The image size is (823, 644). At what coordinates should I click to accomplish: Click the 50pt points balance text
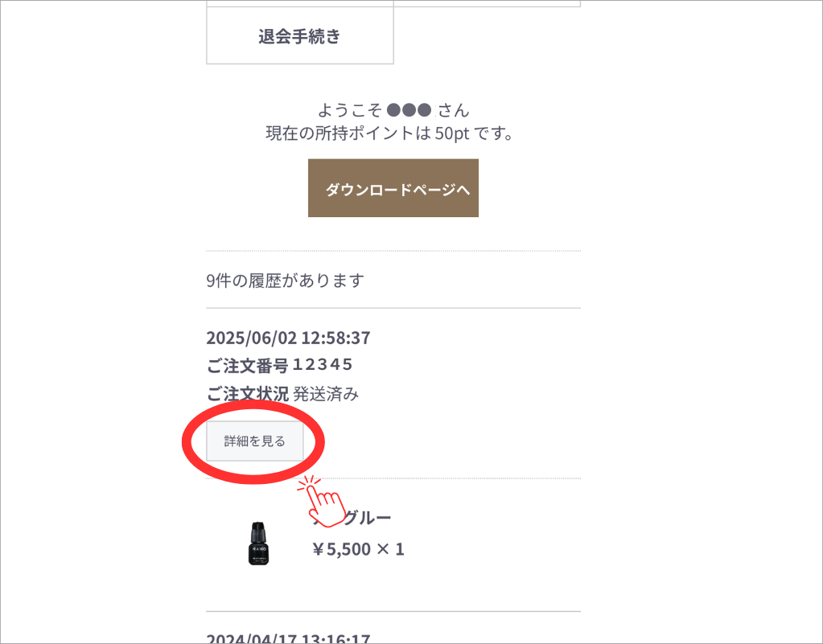click(x=452, y=133)
